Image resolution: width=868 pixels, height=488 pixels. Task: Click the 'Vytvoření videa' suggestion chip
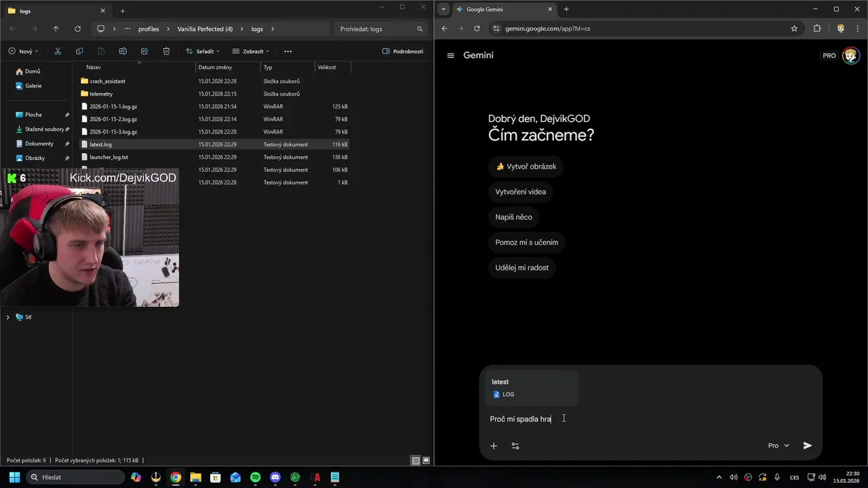[520, 192]
